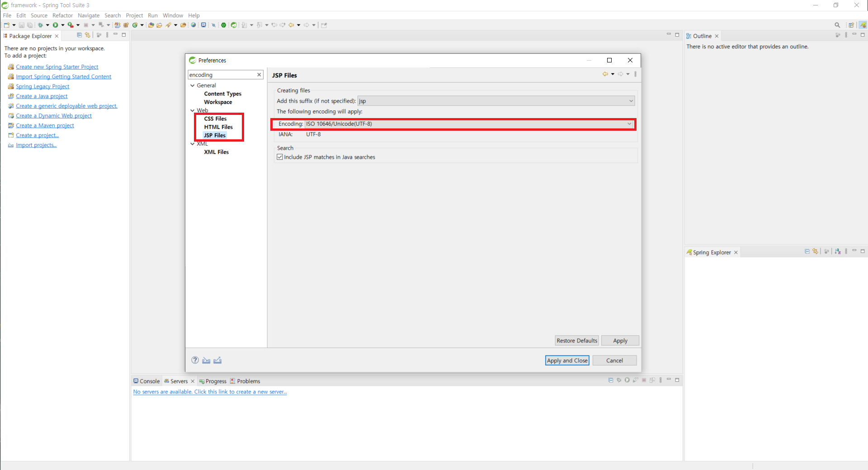The image size is (868, 470).
Task: Click the Apply button
Action: tap(620, 341)
